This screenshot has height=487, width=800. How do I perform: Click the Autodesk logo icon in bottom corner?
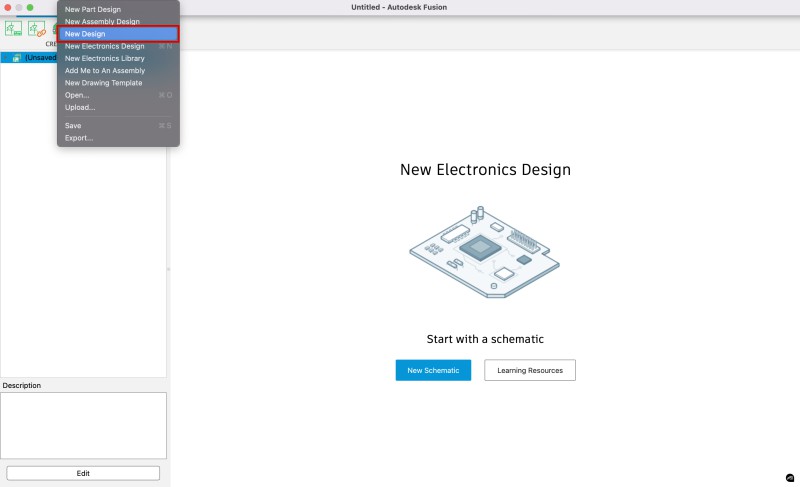click(790, 478)
